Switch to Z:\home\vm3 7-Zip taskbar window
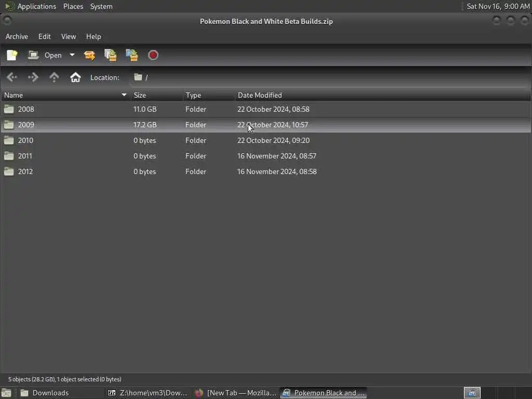Viewport: 532px width, 399px height. 148,393
